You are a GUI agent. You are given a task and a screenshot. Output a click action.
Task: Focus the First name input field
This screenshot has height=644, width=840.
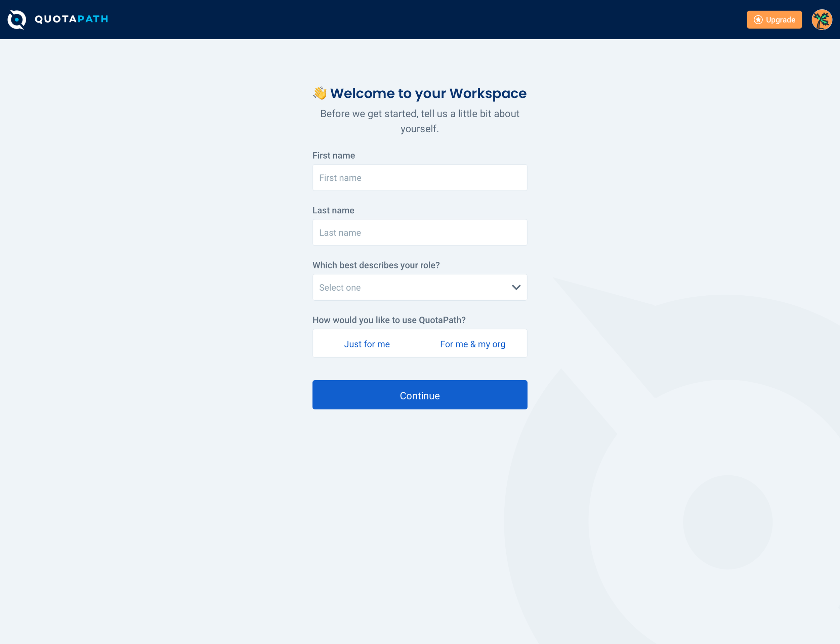click(x=419, y=178)
